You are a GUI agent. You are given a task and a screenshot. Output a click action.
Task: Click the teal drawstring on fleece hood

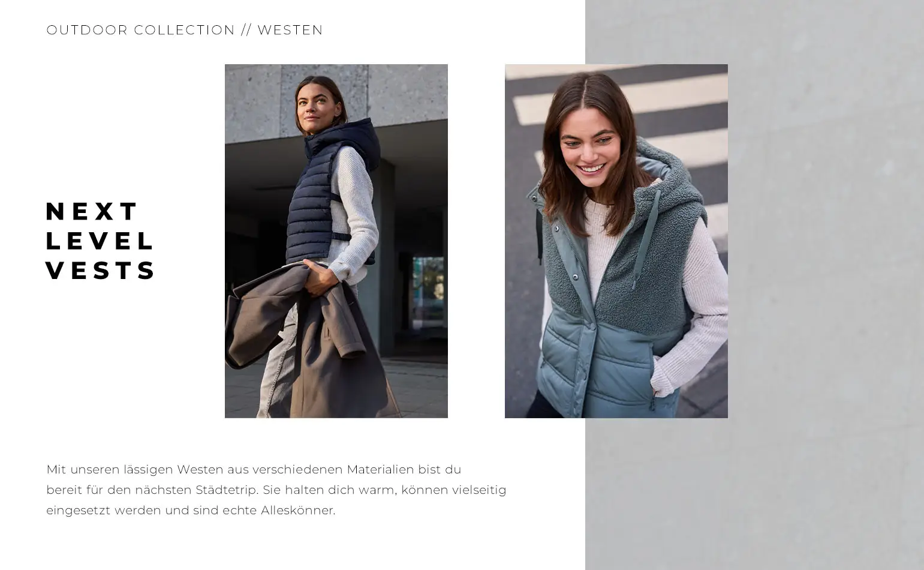(647, 234)
